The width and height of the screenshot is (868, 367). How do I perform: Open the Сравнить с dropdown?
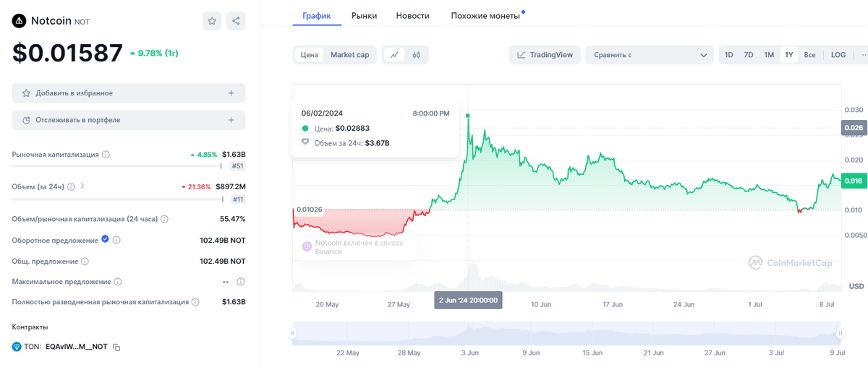pos(650,55)
